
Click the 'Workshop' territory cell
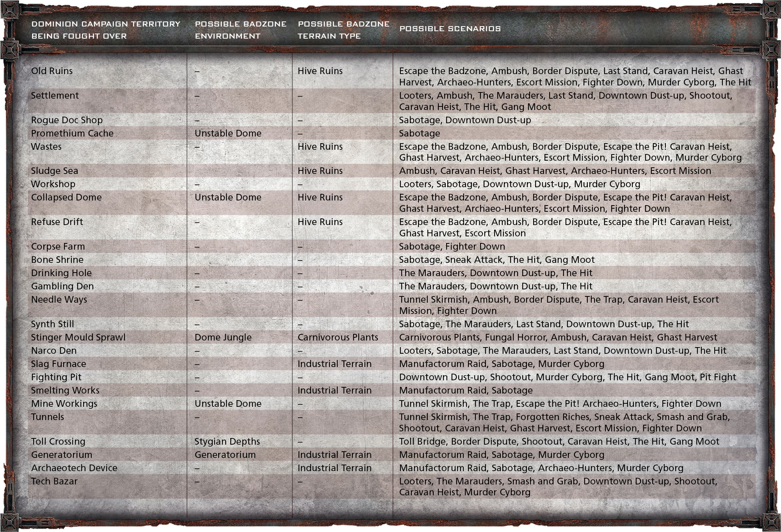coord(53,184)
